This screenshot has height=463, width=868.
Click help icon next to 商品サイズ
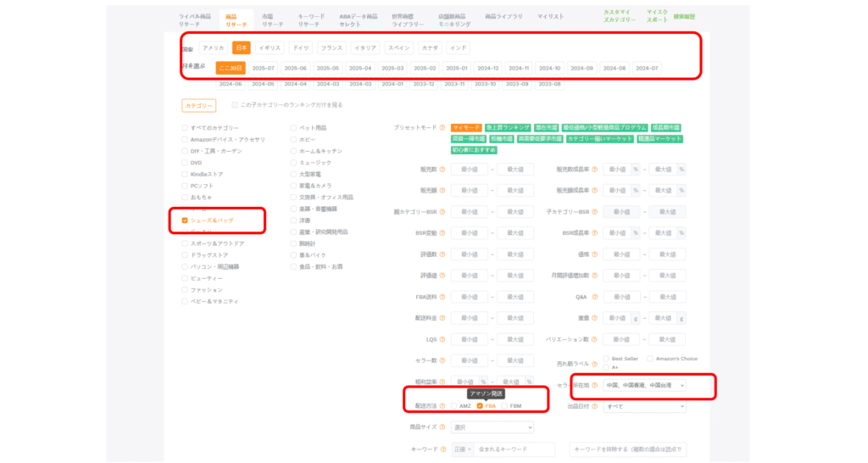pos(442,427)
